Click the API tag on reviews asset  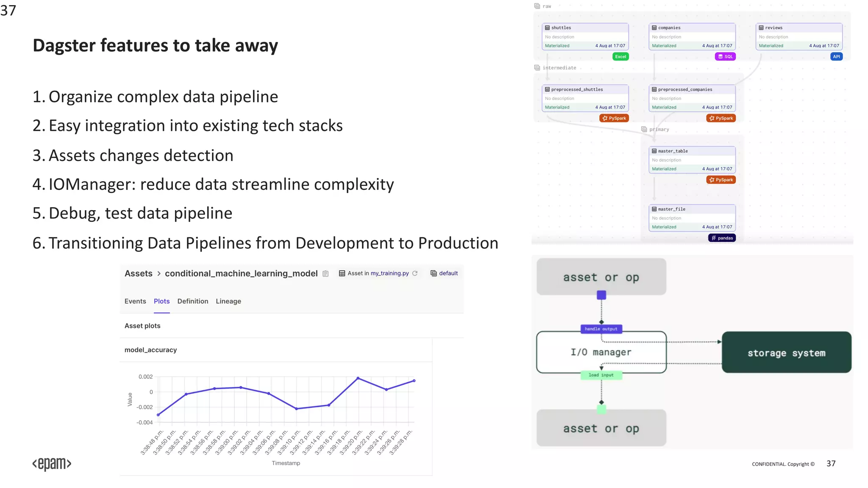coord(836,57)
